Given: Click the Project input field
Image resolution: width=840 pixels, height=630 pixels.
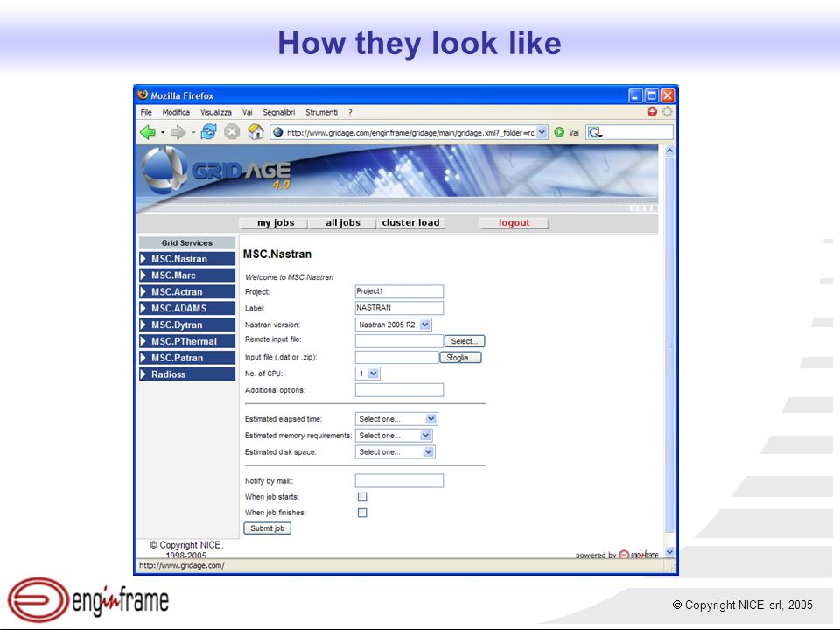Looking at the screenshot, I should (x=399, y=291).
